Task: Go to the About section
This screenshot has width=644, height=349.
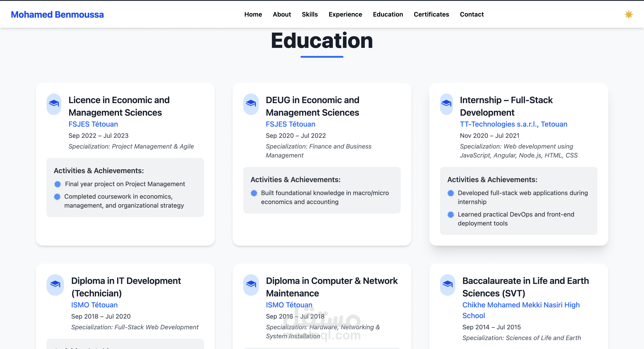Action: (x=282, y=15)
